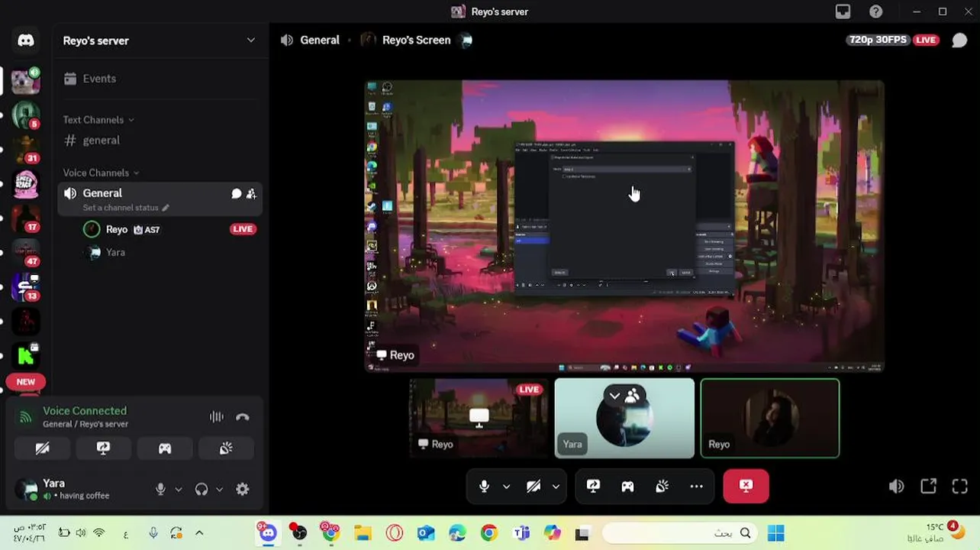Click main Reyo screen share view
980x550 pixels.
pyautogui.click(x=624, y=226)
